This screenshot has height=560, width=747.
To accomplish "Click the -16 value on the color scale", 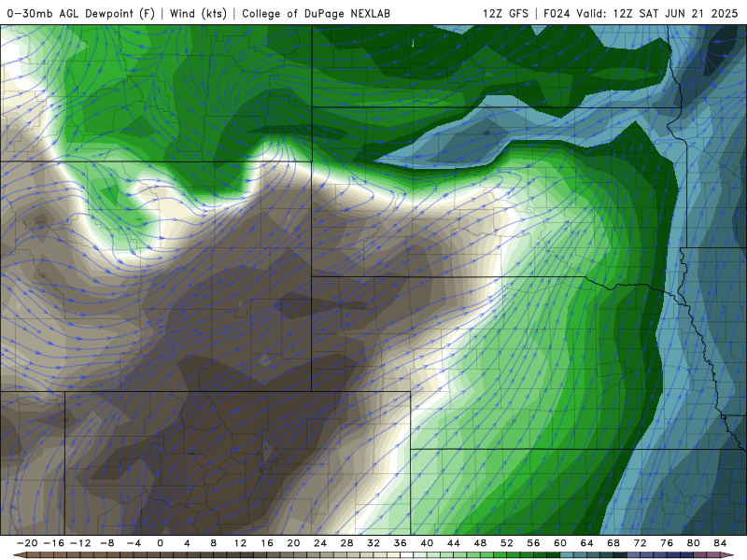I will coord(54,543).
